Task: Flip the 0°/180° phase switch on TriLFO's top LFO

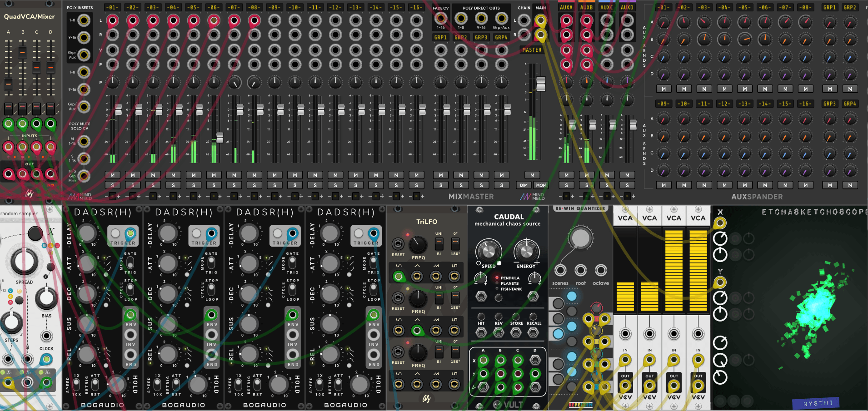Action: pos(455,244)
